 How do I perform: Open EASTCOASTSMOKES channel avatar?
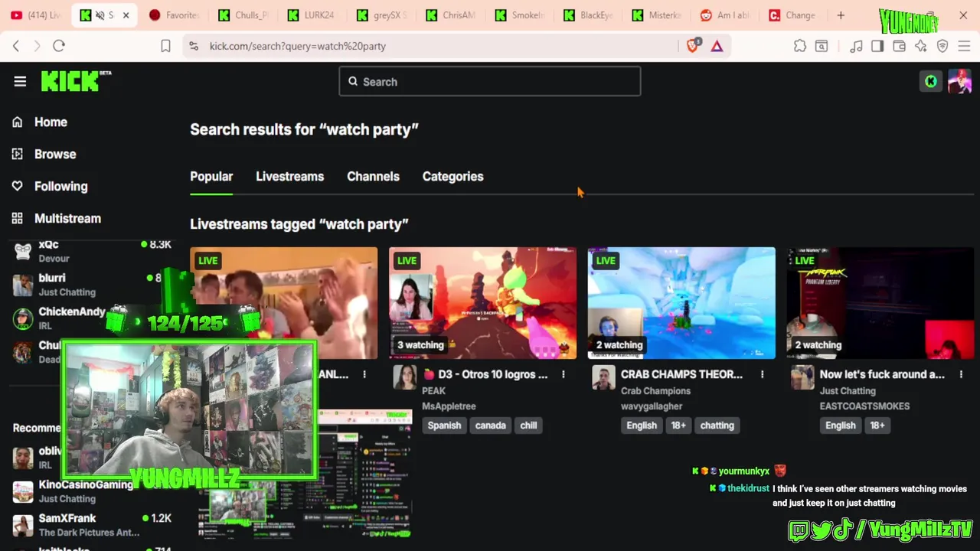802,377
